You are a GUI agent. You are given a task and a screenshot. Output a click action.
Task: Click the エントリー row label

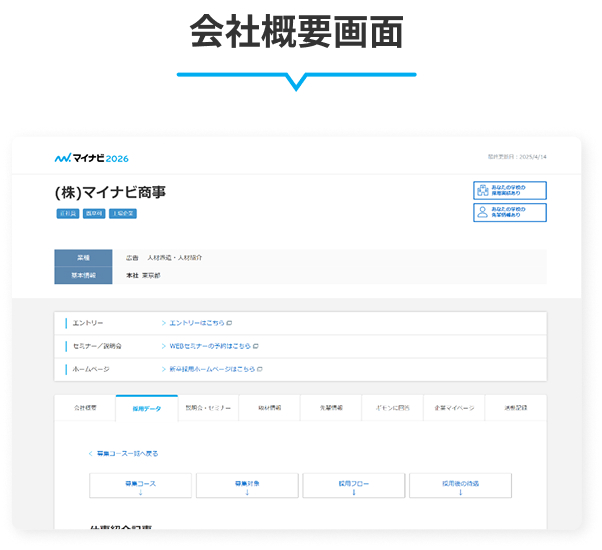click(88, 323)
